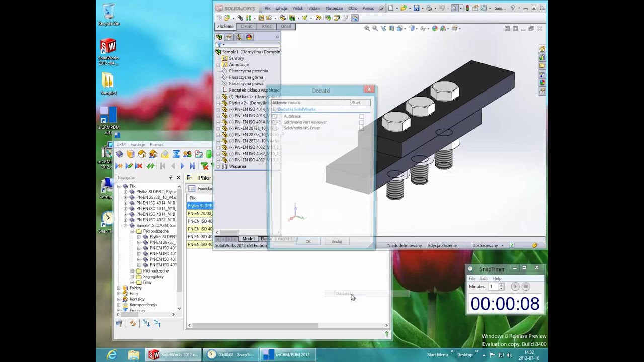The width and height of the screenshot is (644, 362).
Task: Open the FeatureManager design tree tab icon
Action: (x=219, y=37)
